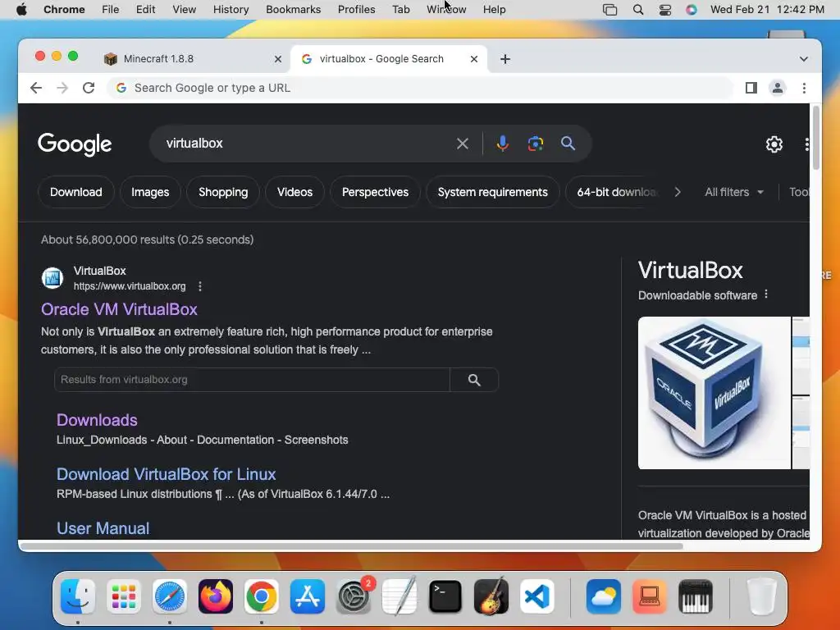Select the System requirements chip
The image size is (840, 630).
492,192
